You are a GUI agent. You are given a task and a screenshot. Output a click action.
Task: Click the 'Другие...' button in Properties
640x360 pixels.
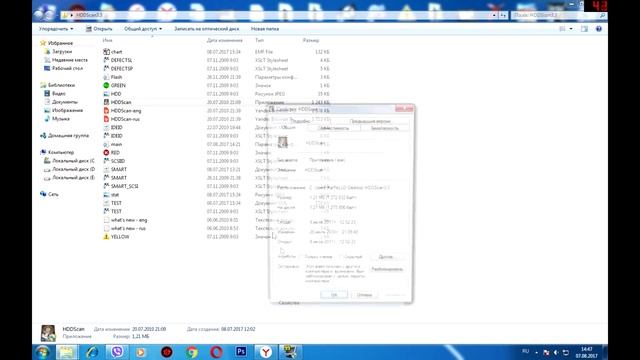tap(386, 257)
